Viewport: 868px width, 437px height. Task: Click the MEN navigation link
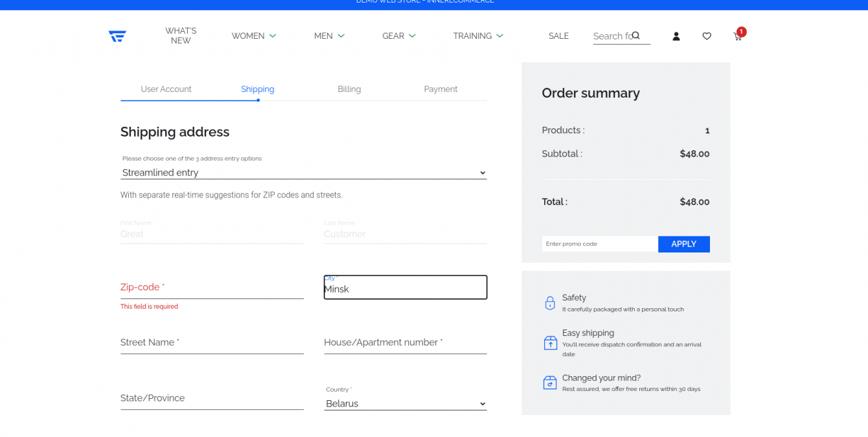[323, 36]
